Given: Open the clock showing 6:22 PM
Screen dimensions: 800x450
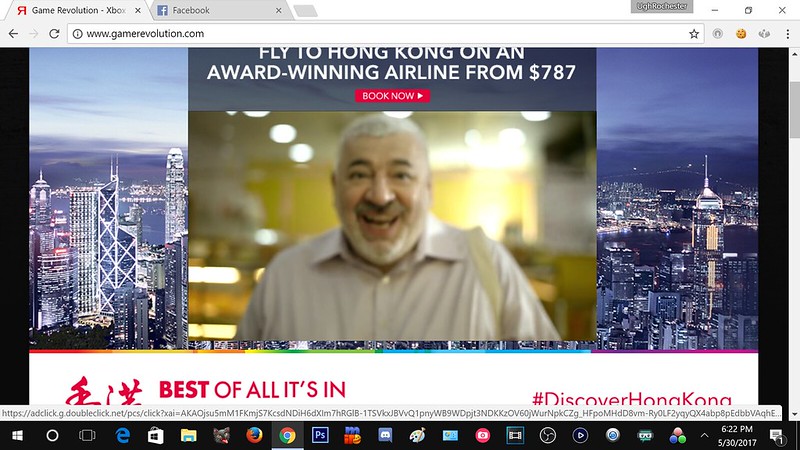Looking at the screenshot, I should 737,435.
